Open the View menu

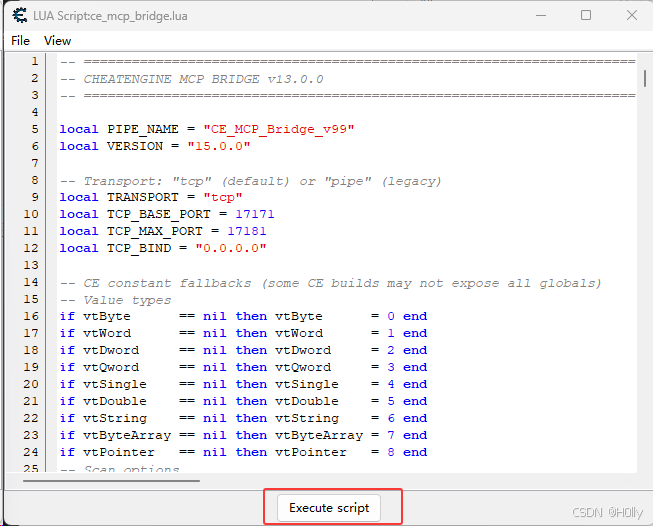(x=57, y=41)
